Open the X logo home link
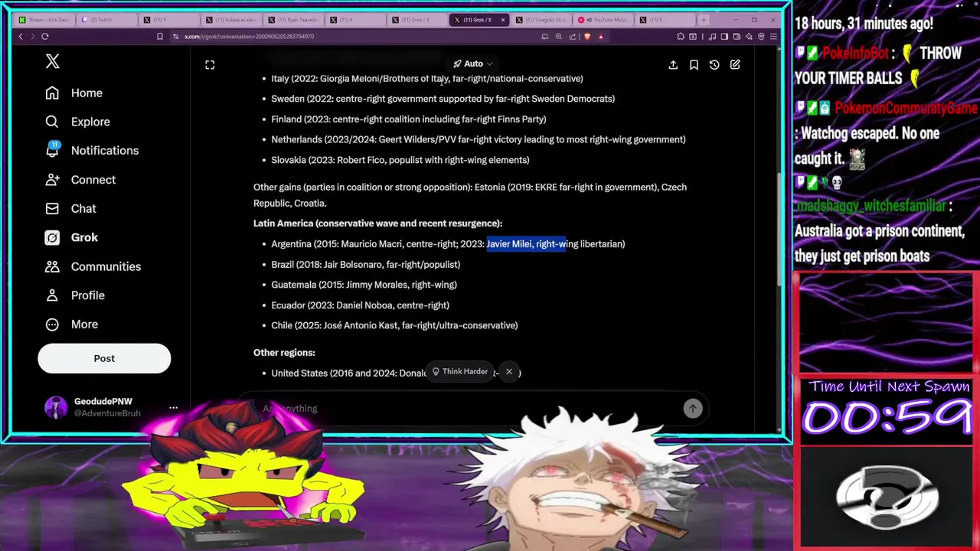Viewport: 980px width, 551px height. (52, 61)
